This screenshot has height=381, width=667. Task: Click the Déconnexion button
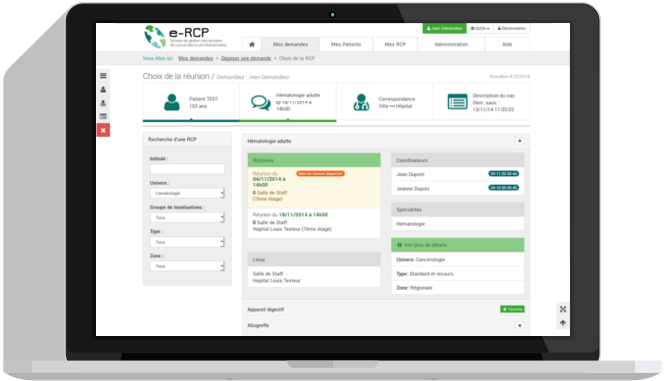coord(512,28)
